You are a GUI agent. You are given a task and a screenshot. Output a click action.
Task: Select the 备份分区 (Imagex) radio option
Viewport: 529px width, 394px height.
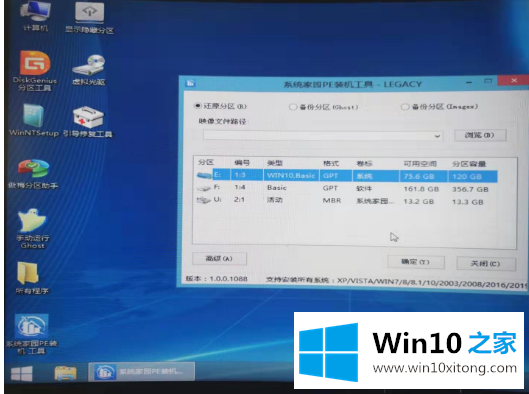point(440,107)
